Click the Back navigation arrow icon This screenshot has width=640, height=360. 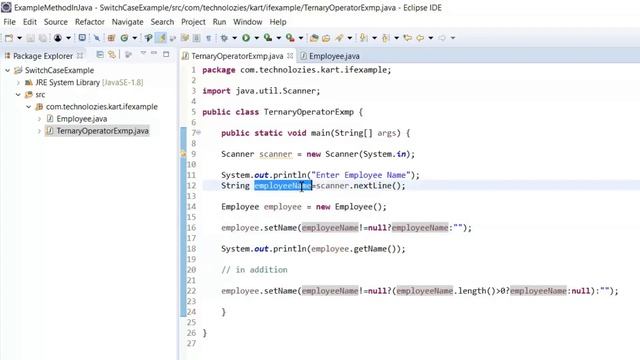(x=420, y=38)
